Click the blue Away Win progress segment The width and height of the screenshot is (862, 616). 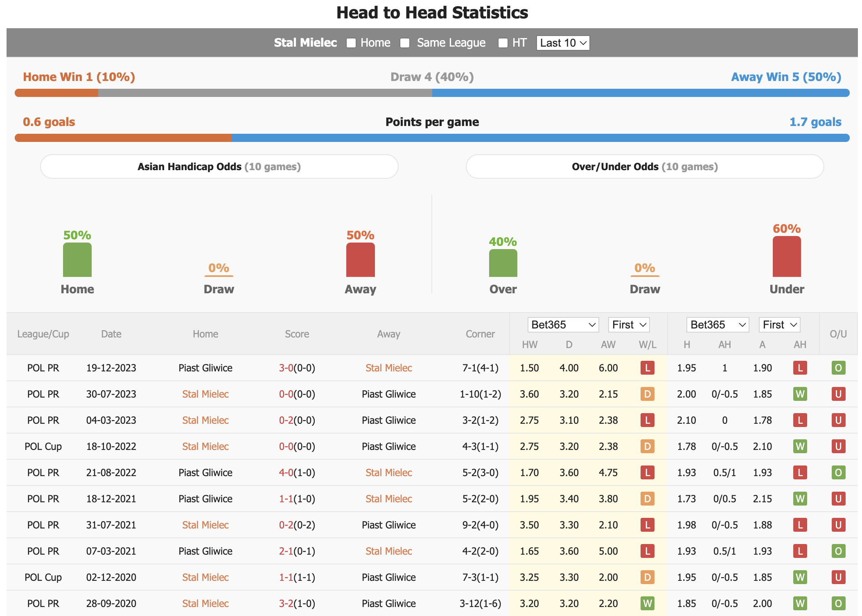[641, 93]
